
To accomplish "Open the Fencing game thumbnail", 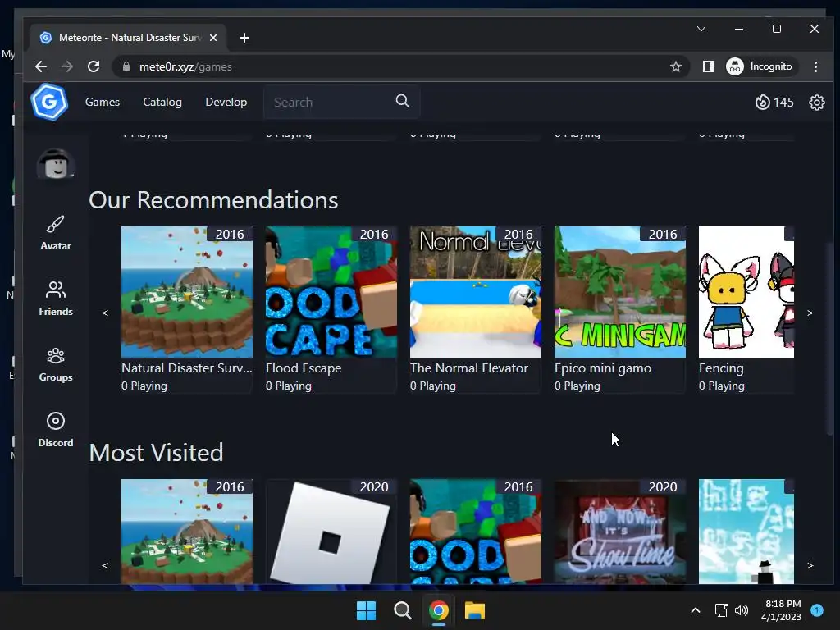I will pyautogui.click(x=746, y=292).
